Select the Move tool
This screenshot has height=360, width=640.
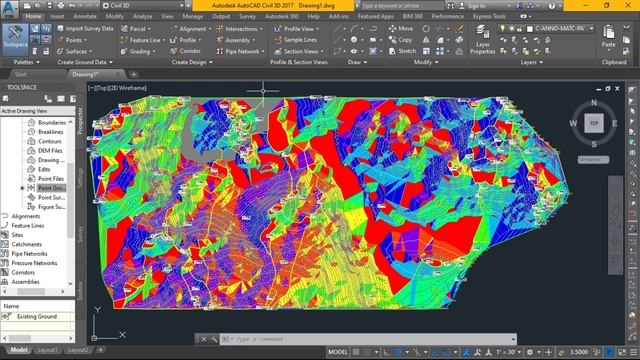400,29
